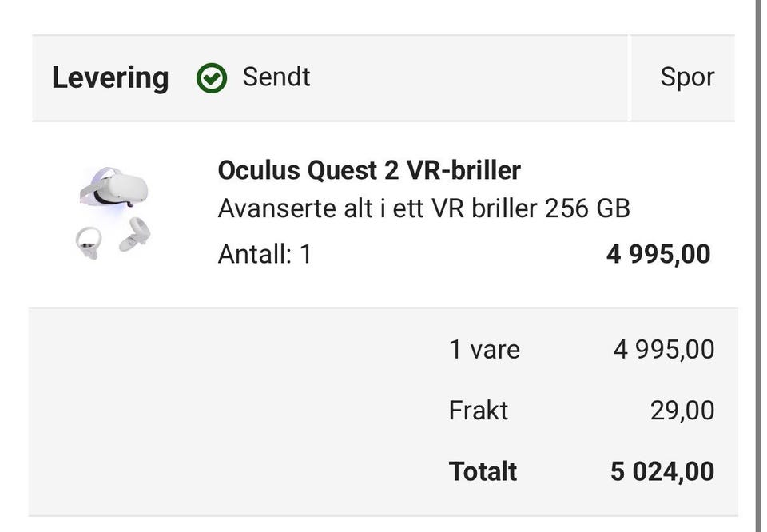Viewport: 767px width, 532px height.
Task: Select the shipping cost 29,00
Action: click(682, 411)
